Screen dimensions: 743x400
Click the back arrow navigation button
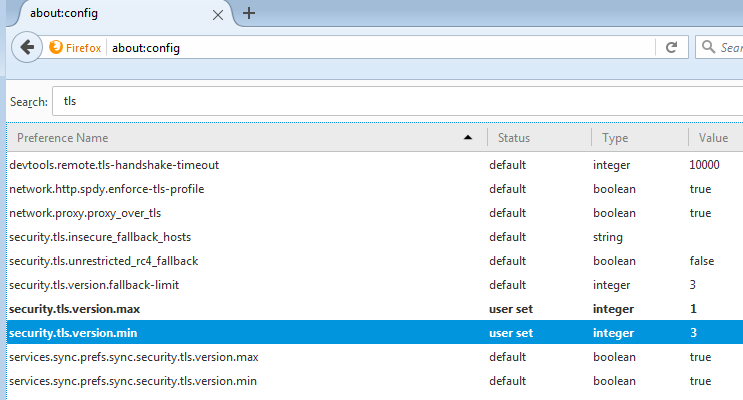click(x=28, y=47)
